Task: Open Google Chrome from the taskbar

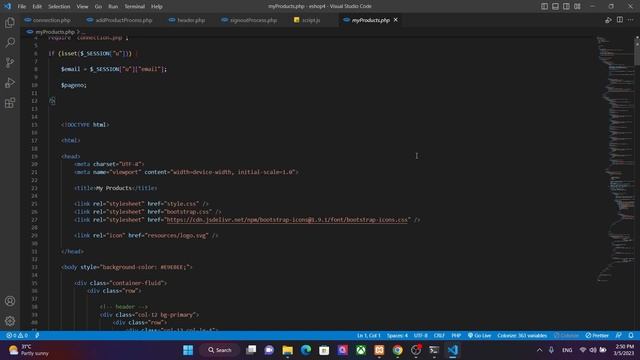Action: pyautogui.click(x=398, y=350)
